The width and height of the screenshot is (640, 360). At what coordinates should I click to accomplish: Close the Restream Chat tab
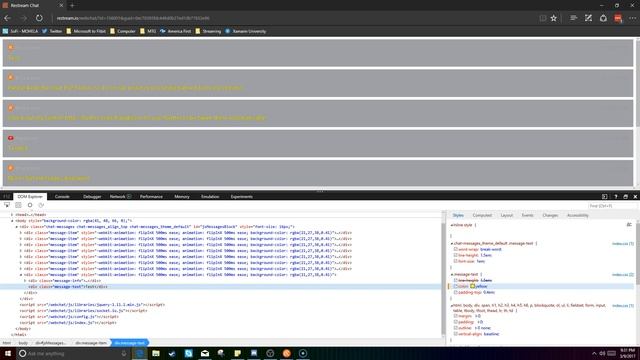61,5
